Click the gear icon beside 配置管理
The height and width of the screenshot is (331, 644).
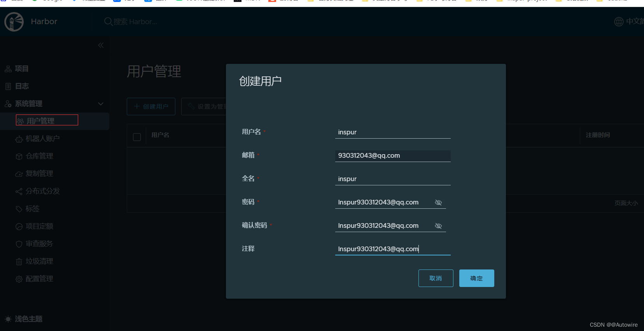(19, 279)
